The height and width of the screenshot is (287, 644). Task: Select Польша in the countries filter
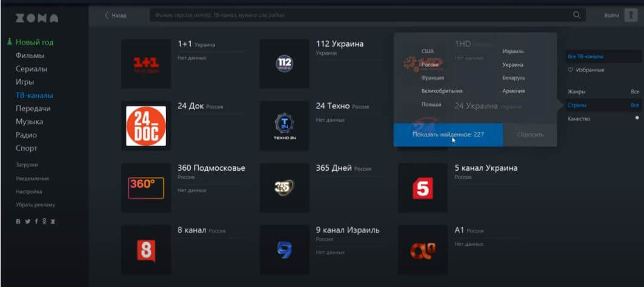431,104
